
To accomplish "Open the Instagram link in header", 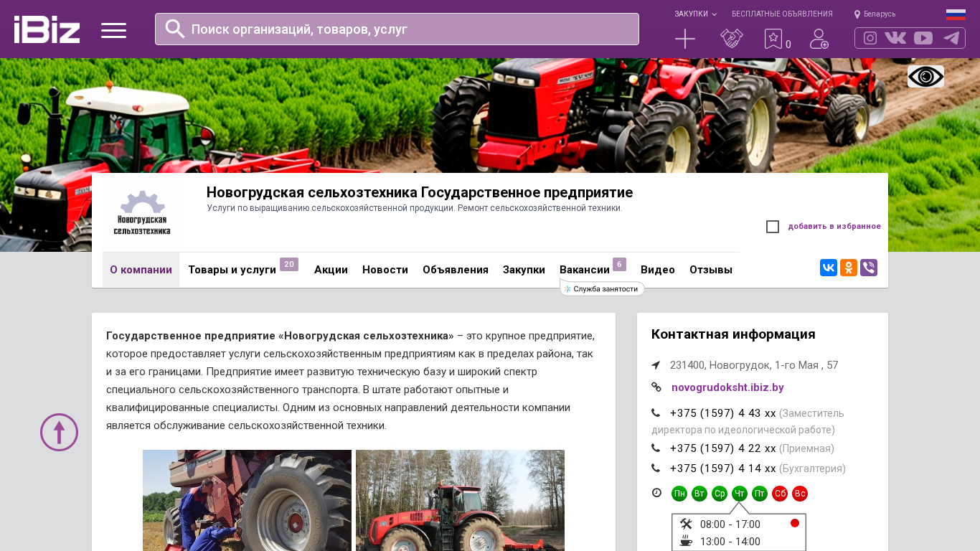I will click(x=870, y=38).
